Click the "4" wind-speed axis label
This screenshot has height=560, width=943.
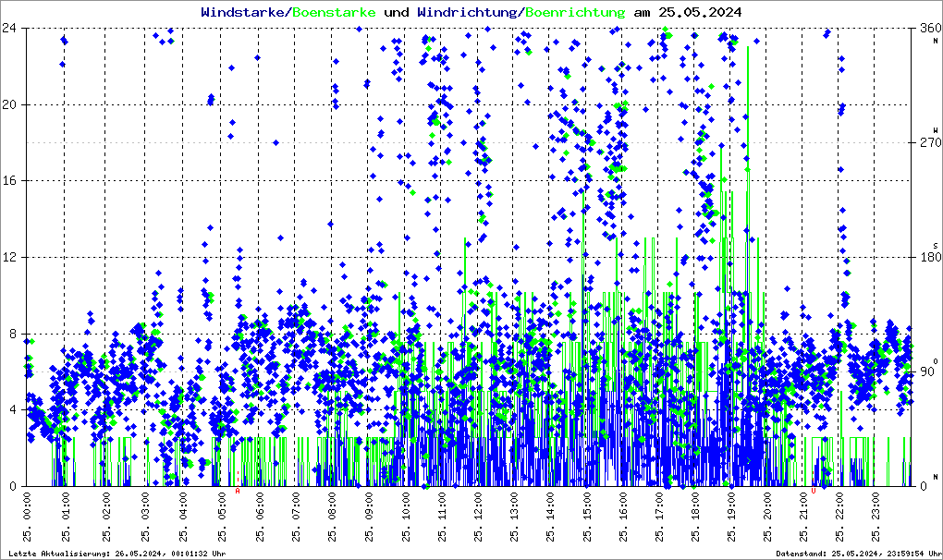[x=13, y=409]
